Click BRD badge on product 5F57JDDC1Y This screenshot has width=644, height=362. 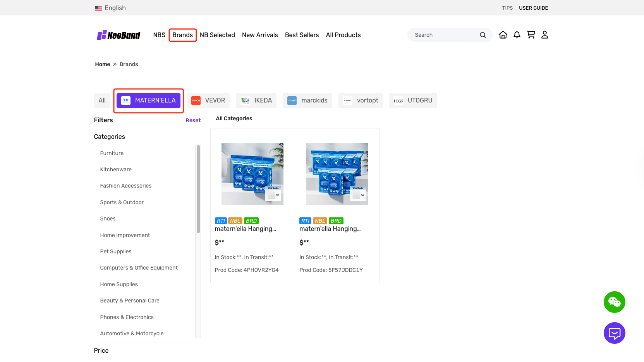click(x=336, y=221)
